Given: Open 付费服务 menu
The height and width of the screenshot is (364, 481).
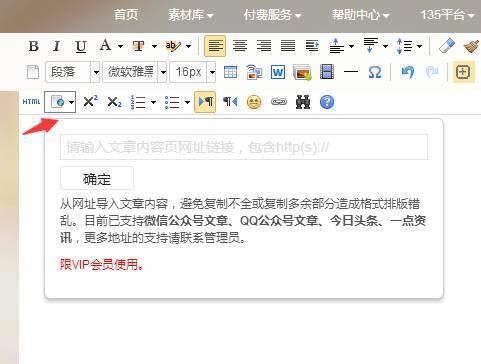Looking at the screenshot, I should pyautogui.click(x=272, y=15).
